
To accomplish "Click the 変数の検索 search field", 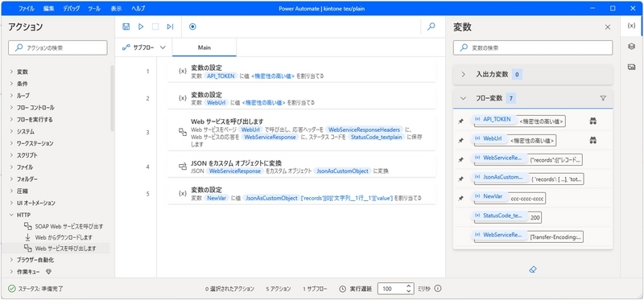I will point(533,47).
